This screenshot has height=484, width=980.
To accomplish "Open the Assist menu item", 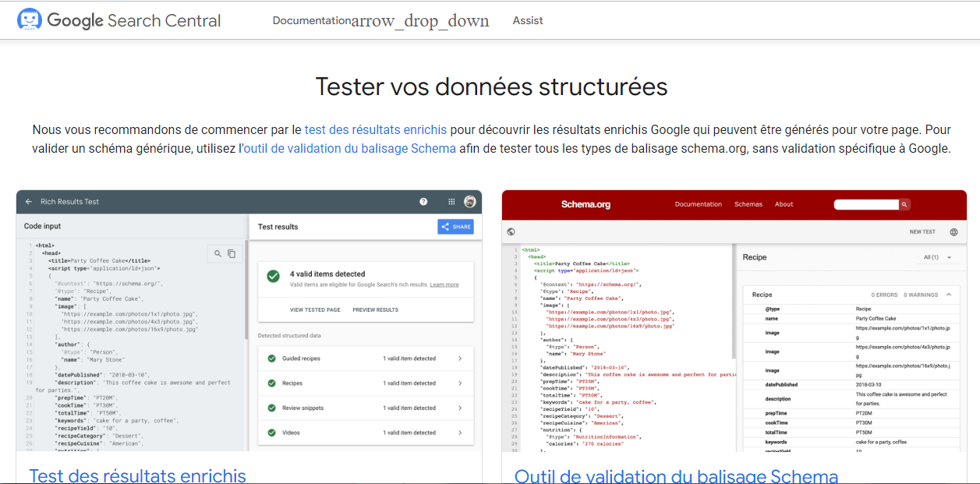I will click(528, 21).
